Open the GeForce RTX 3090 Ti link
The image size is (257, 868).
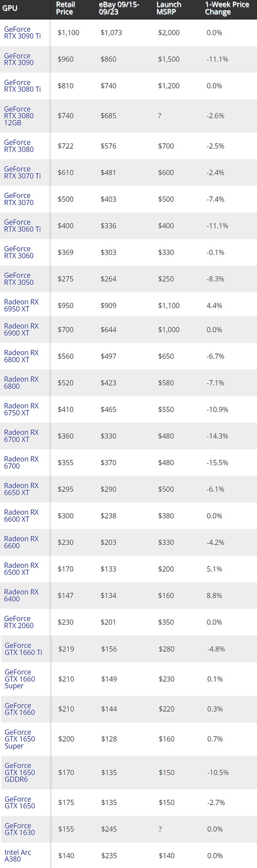coord(22,33)
